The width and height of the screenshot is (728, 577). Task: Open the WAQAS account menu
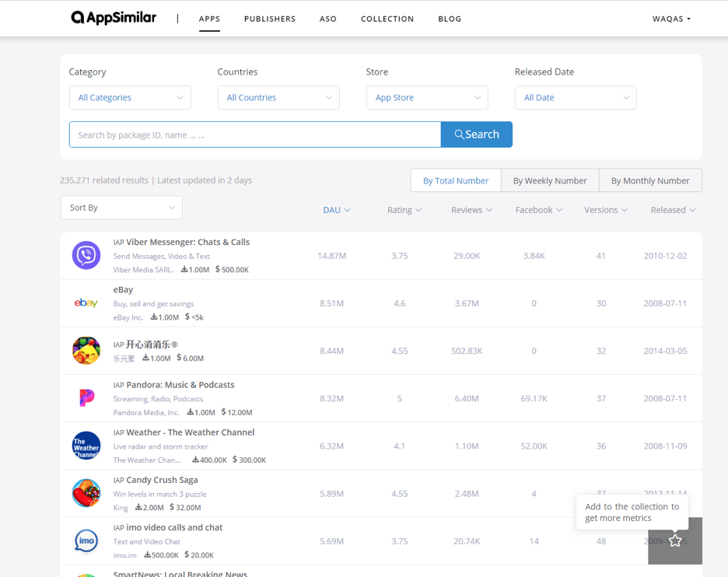[x=671, y=19]
